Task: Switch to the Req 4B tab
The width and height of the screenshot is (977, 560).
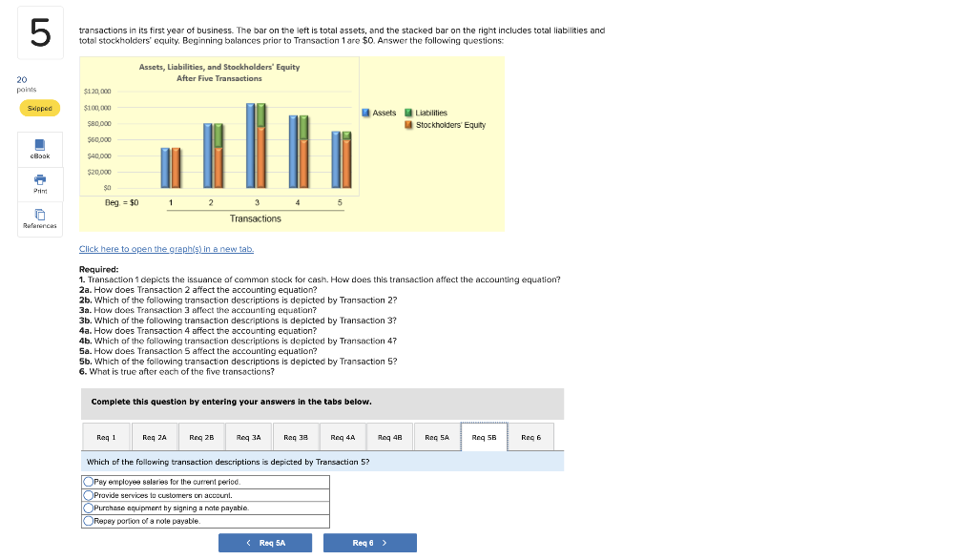Action: point(389,437)
